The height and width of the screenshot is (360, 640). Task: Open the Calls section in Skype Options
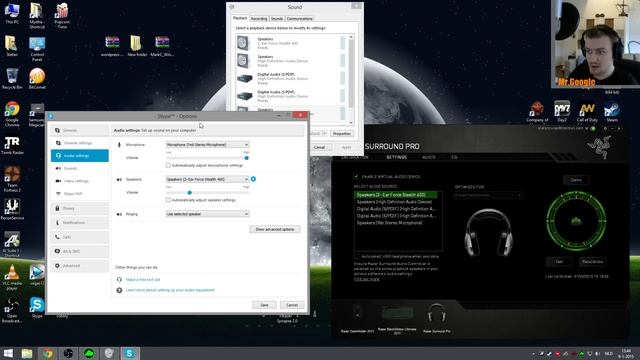(x=80, y=237)
